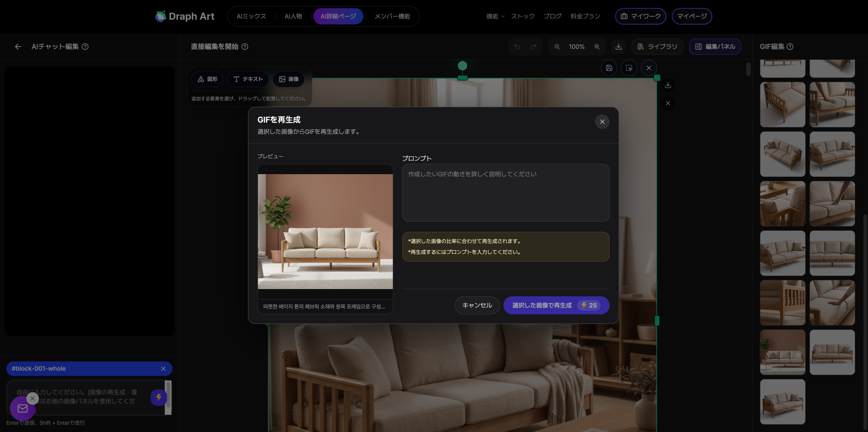Select the last thumbnail in right column
This screenshot has width=868, height=432.
(x=832, y=352)
